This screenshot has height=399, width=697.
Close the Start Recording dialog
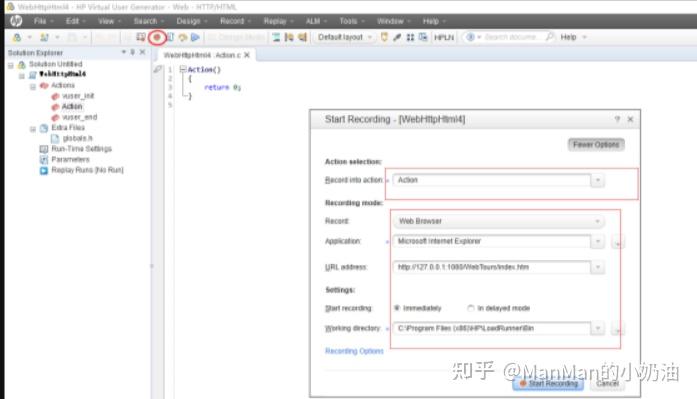click(630, 119)
